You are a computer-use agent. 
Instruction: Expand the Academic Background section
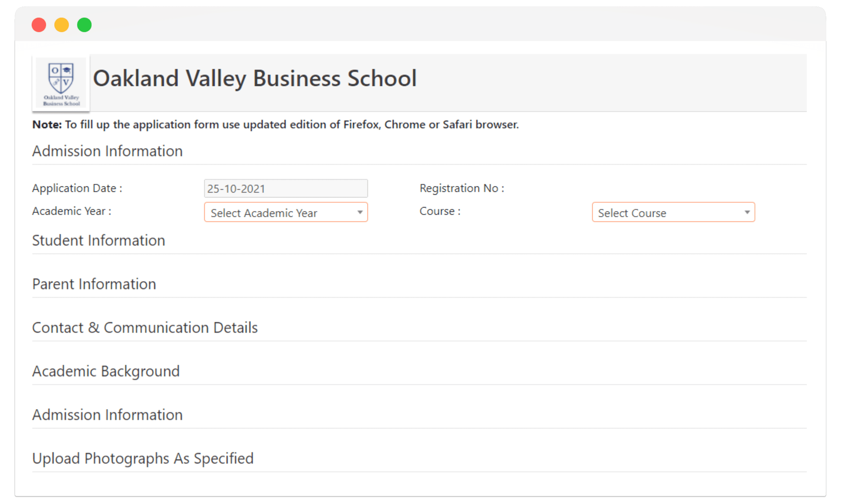point(106,371)
